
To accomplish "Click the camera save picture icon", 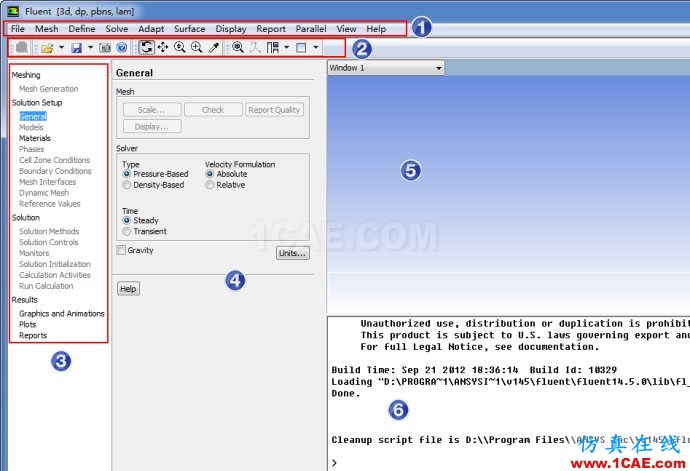I will pyautogui.click(x=105, y=48).
